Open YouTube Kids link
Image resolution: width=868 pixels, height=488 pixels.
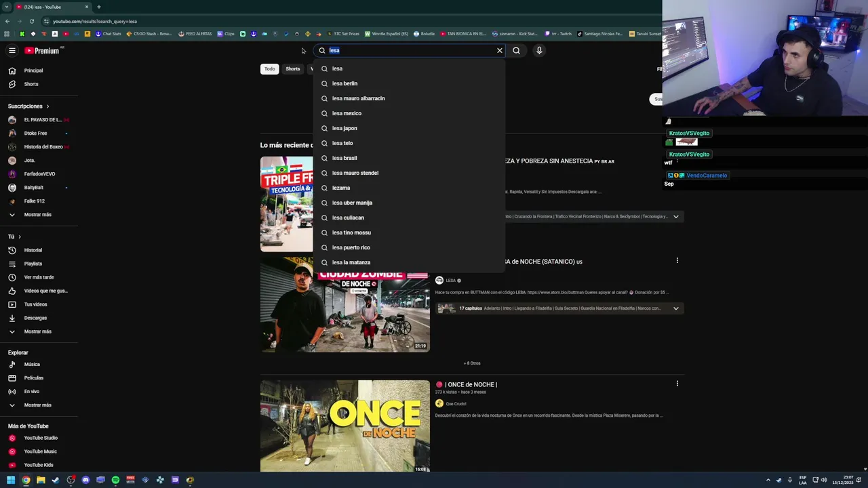(x=39, y=465)
